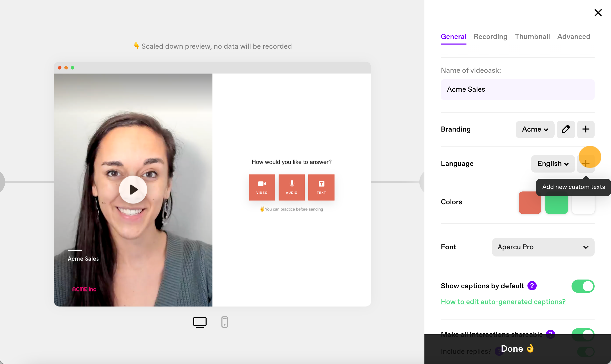
Task: Choose the VIDEO answer option
Action: (x=262, y=187)
